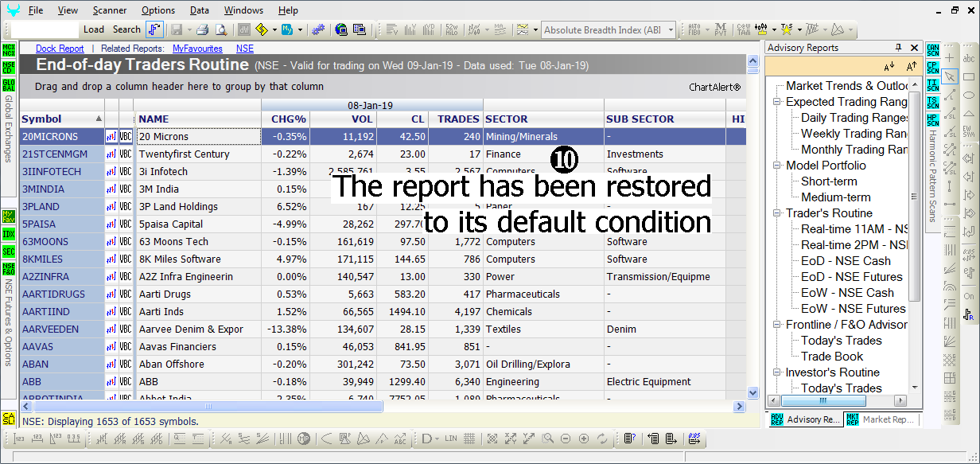Collapse the Trader's Routine tree node
The height and width of the screenshot is (464, 980).
pyautogui.click(x=776, y=213)
